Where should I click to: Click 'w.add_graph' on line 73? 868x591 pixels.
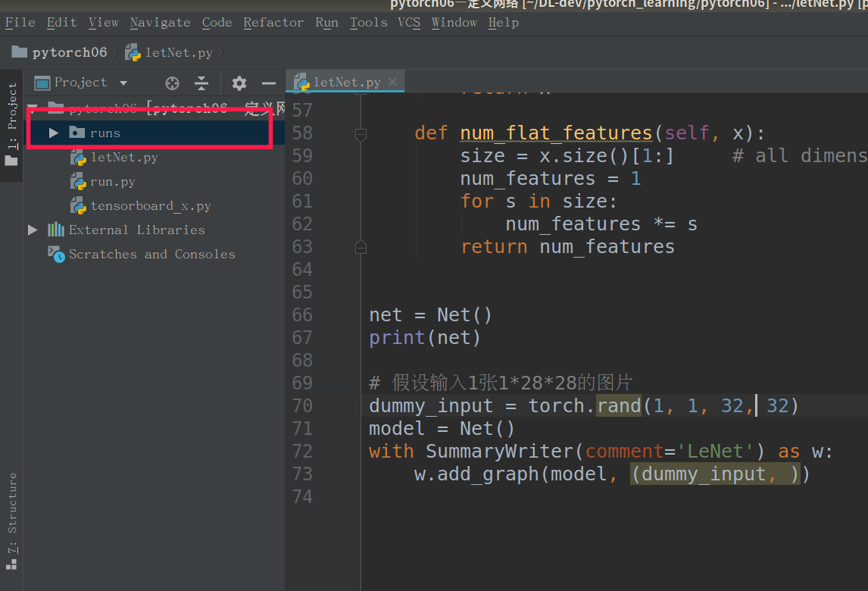pyautogui.click(x=476, y=474)
